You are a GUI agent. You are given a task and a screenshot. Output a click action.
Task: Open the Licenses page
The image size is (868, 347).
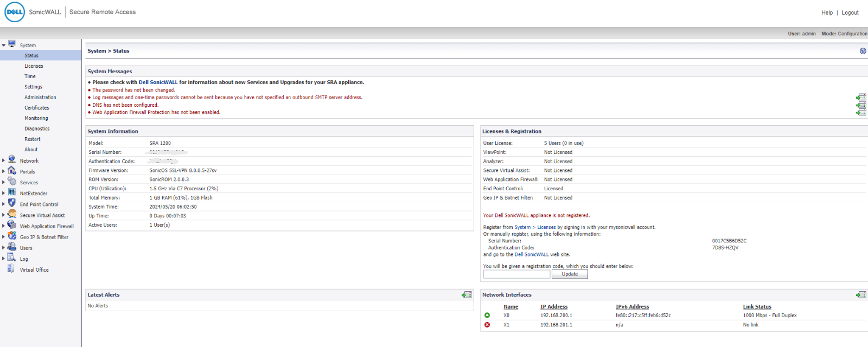[x=34, y=66]
